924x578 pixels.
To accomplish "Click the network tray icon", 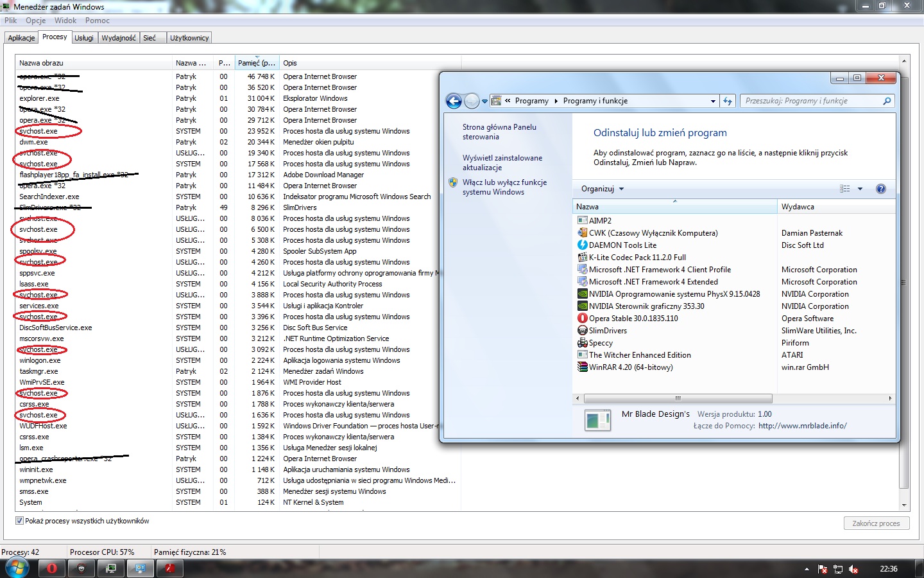I will [x=838, y=569].
